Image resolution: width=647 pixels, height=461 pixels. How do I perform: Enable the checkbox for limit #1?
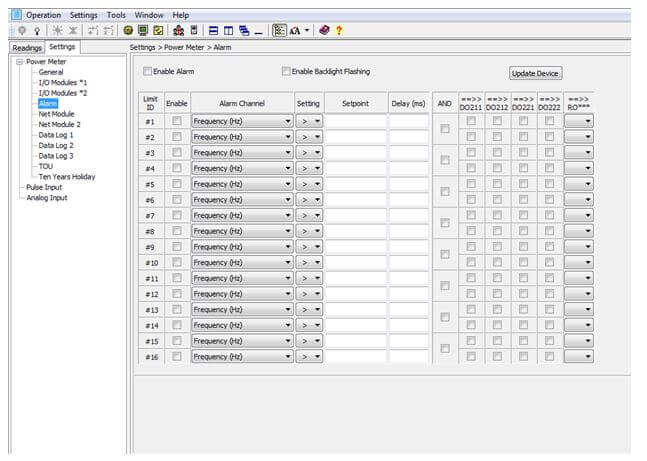click(x=176, y=121)
